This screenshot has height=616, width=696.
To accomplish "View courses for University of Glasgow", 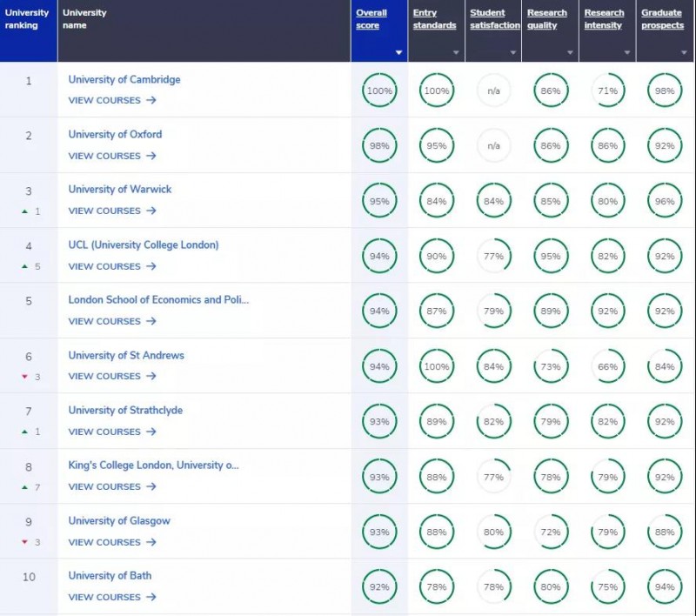I will (112, 542).
